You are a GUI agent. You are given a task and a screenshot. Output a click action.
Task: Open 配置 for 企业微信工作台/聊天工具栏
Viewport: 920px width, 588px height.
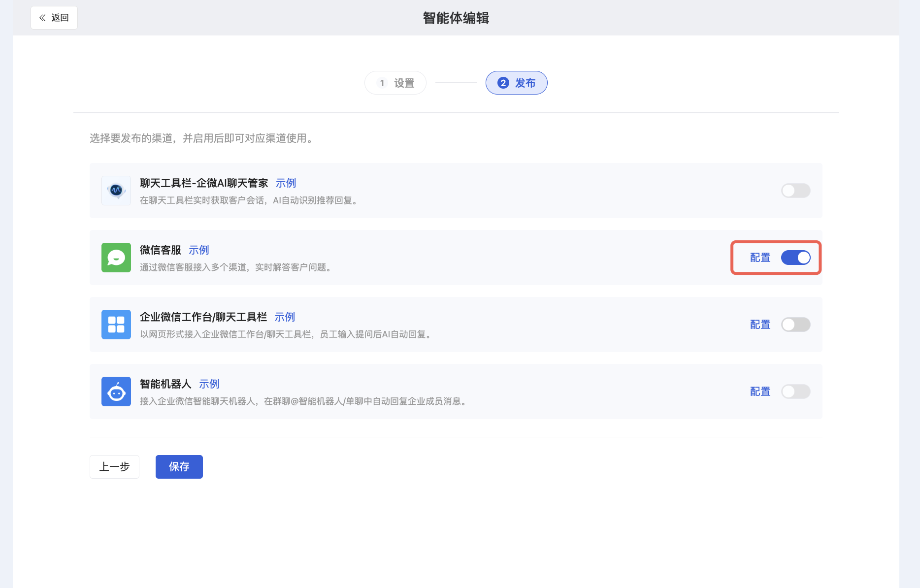[760, 325]
